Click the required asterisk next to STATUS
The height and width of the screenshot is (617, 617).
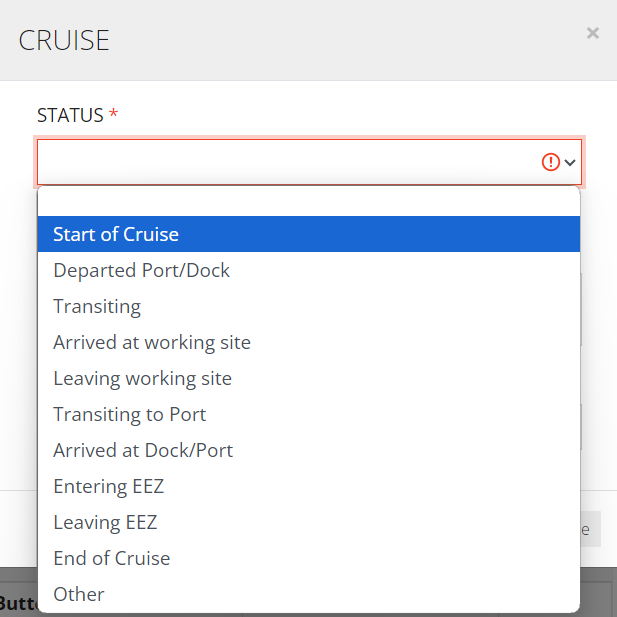pyautogui.click(x=113, y=113)
